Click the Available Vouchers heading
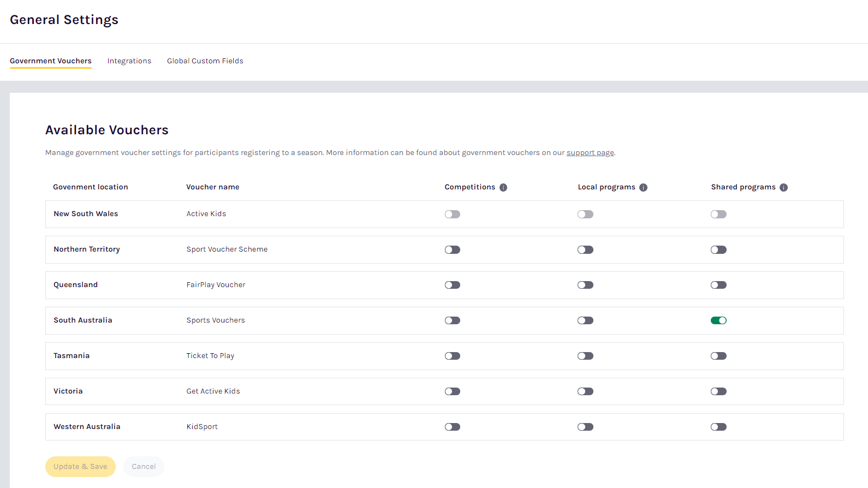The height and width of the screenshot is (488, 868). point(107,130)
